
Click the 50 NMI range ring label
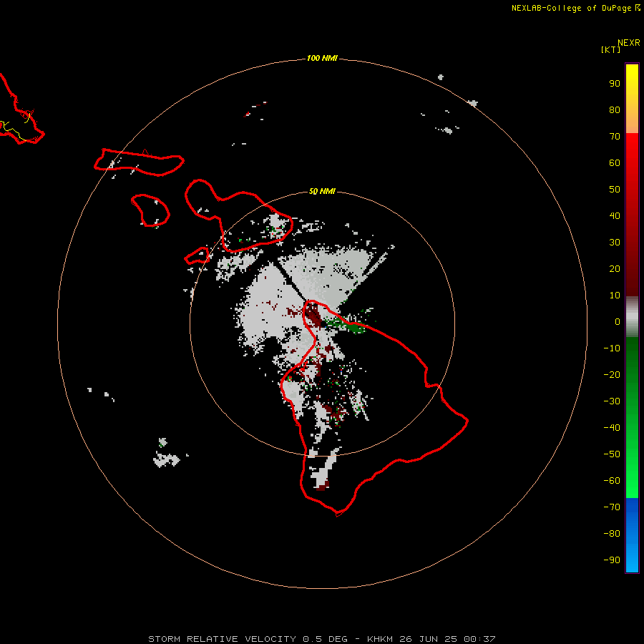(322, 191)
